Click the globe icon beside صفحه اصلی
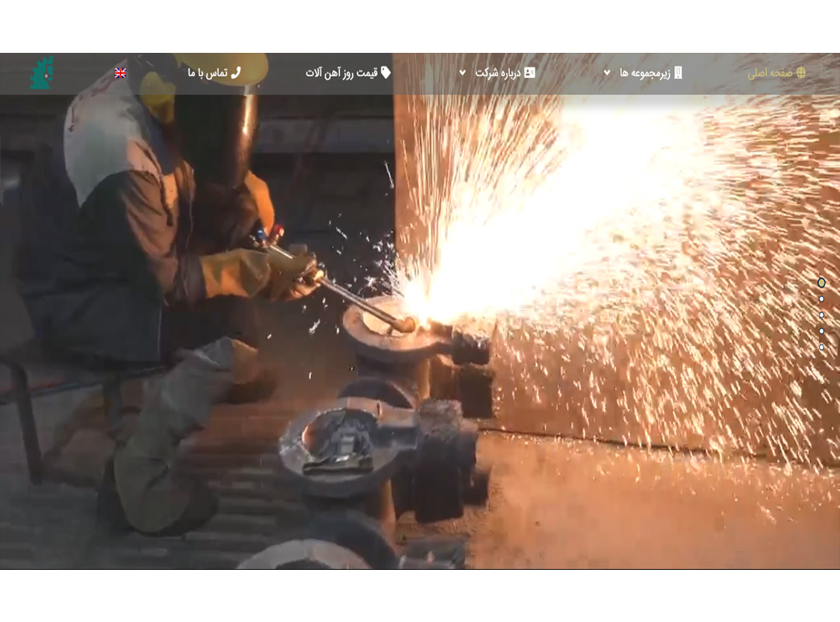The image size is (840, 622). [800, 72]
